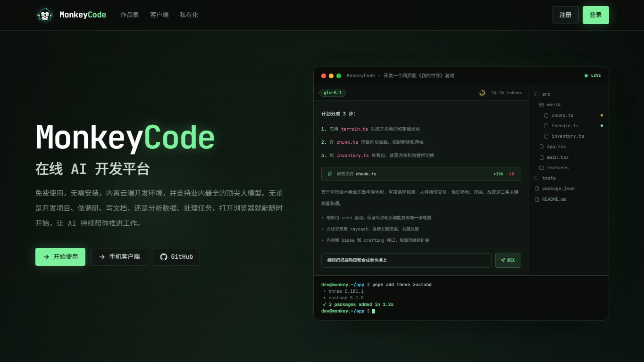This screenshot has width=644, height=362.
Task: Click the file icon beside terrain.ts
Action: pyautogui.click(x=546, y=126)
